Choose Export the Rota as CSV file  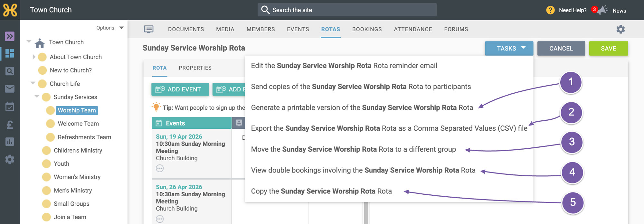pyautogui.click(x=389, y=128)
